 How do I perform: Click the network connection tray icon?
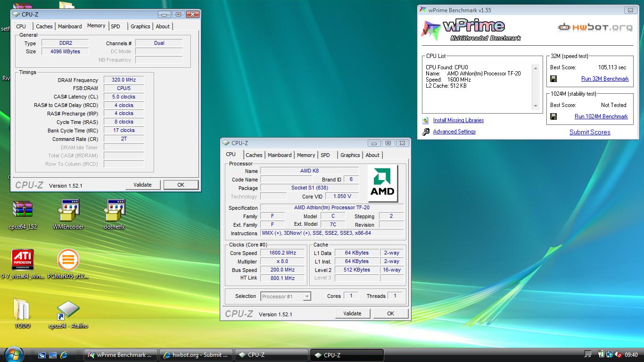point(610,355)
